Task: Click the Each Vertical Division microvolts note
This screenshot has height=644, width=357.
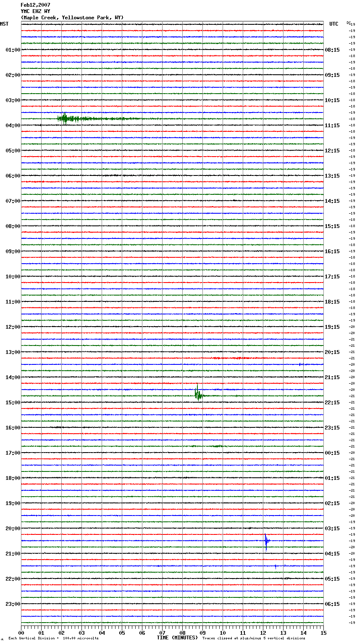Action: pos(53,639)
